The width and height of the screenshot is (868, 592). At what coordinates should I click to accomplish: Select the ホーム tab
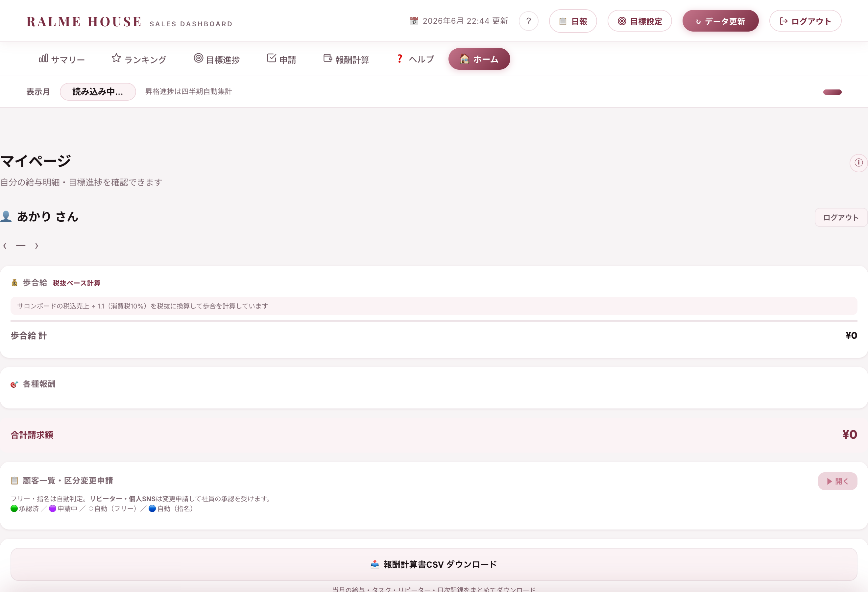click(479, 59)
